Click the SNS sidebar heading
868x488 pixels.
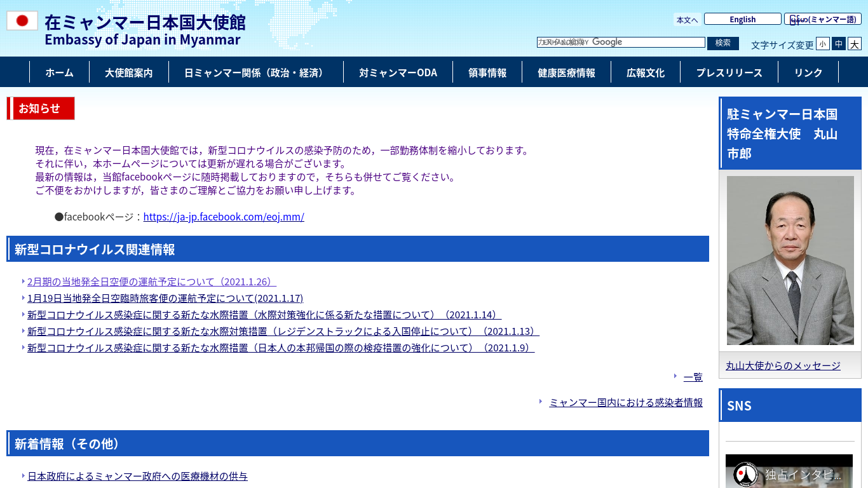790,405
